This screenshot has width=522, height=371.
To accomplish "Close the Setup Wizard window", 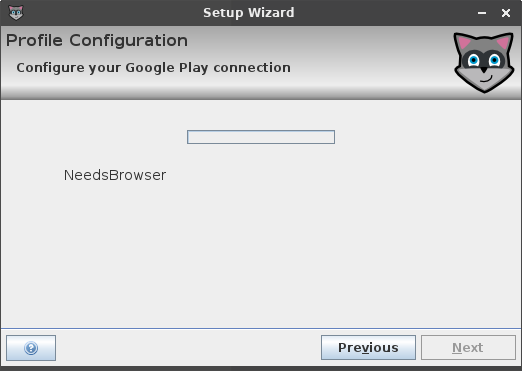I will [x=506, y=13].
